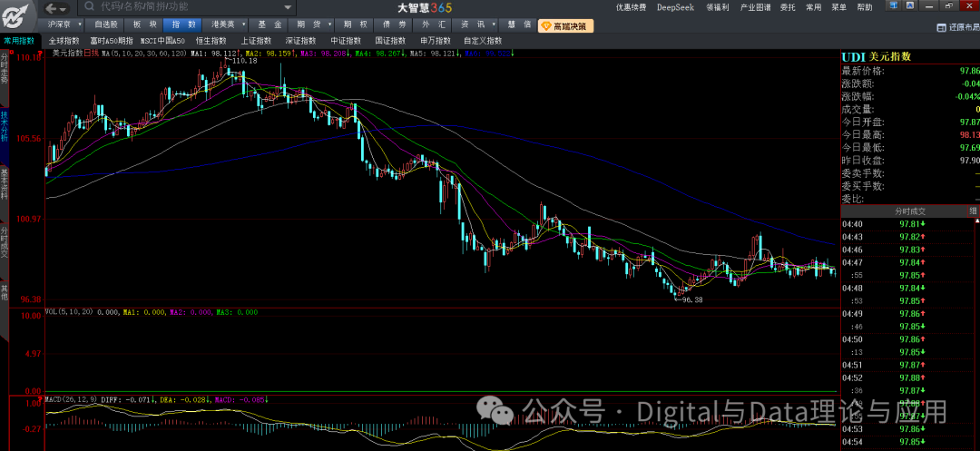Expand the 港美英 dropdown arrow
Image resolution: width=980 pixels, height=451 pixels.
coord(242,25)
